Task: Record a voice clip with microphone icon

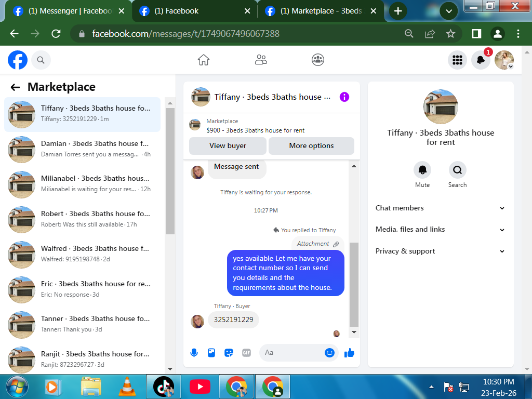Action: 194,353
